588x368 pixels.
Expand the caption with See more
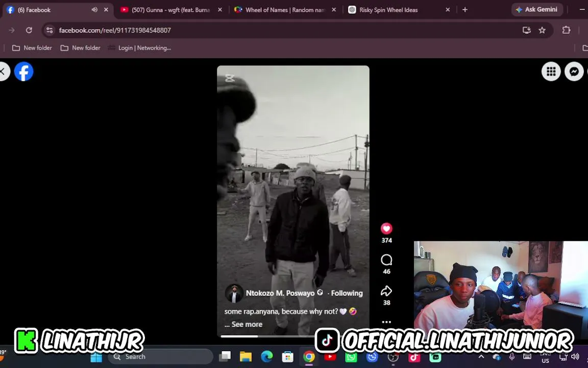[x=247, y=324]
